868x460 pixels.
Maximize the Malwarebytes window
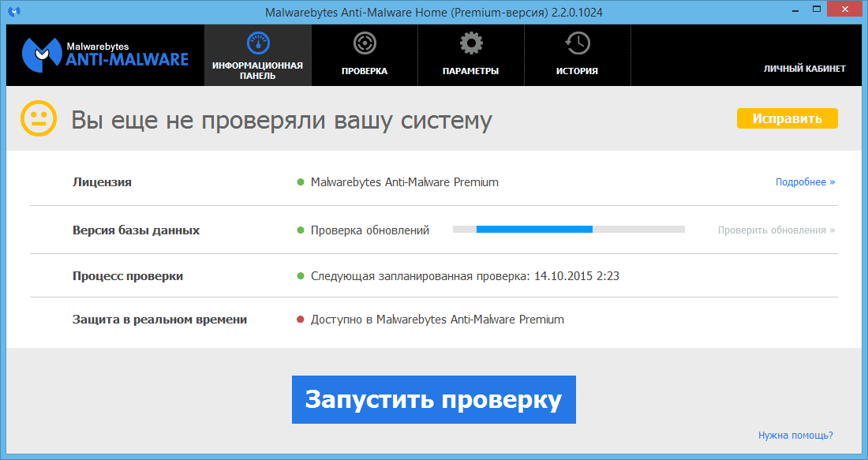tap(817, 10)
